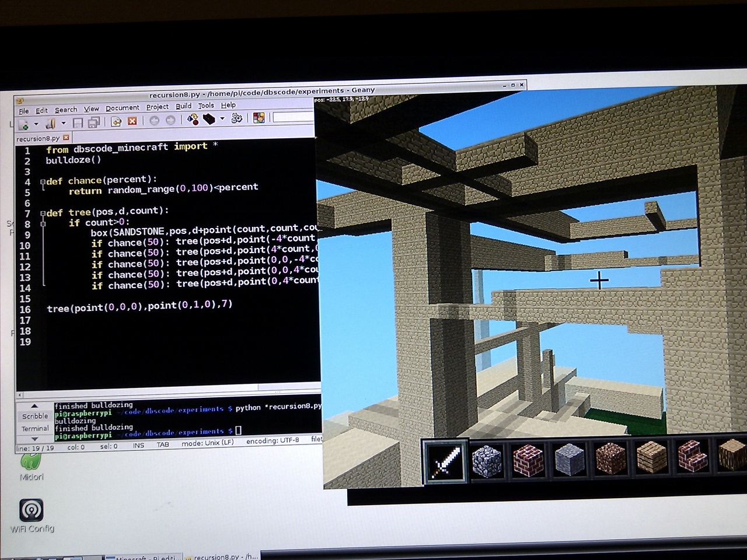747x560 pixels.
Task: Click the 'mode: Unix (LF)' status bar entry
Action: click(207, 443)
